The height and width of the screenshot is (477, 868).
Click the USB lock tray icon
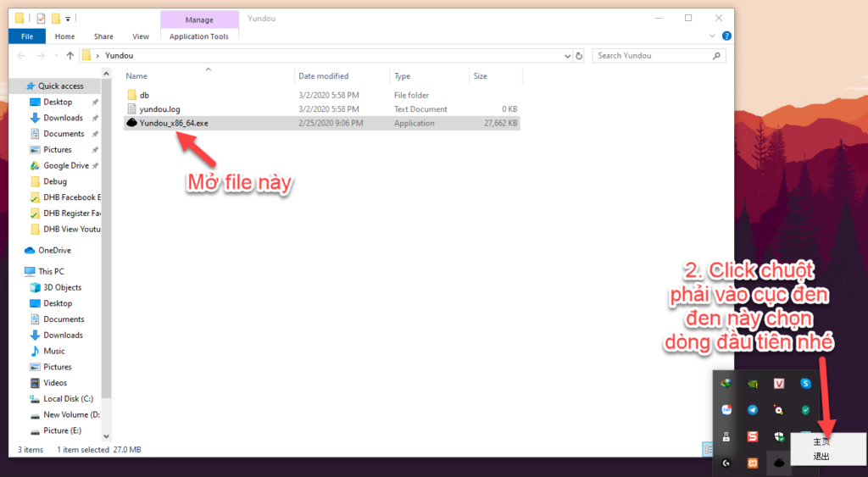coord(726,436)
